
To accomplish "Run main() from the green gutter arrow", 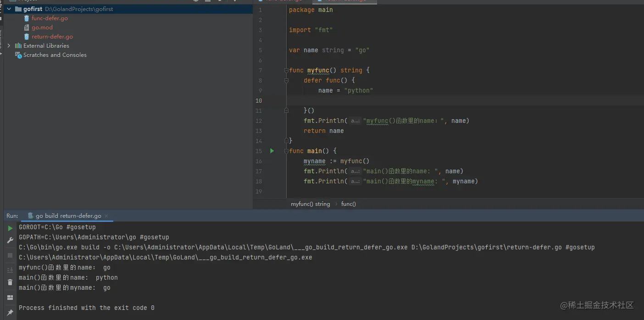I will [272, 151].
